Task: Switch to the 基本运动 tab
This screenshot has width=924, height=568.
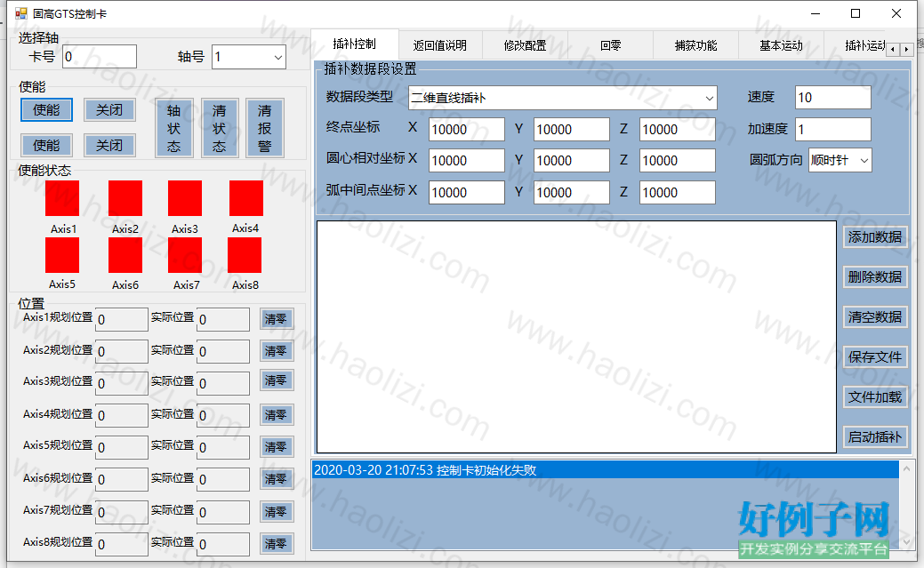Action: (x=782, y=45)
